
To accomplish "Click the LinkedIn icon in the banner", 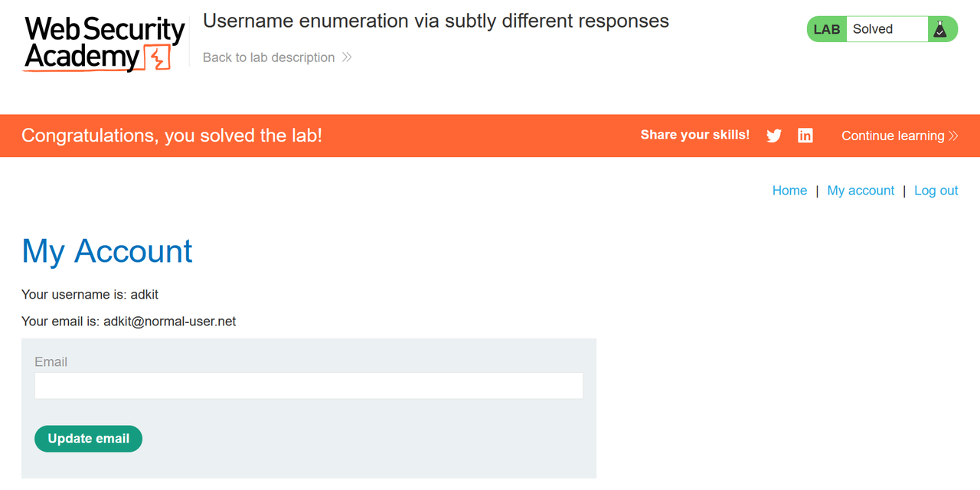I will pyautogui.click(x=805, y=136).
